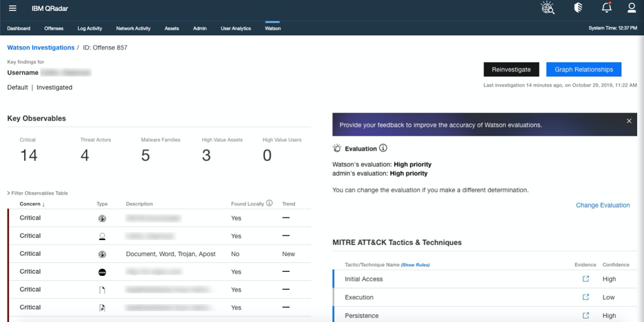Click the Description column header
Screen dimensions: 644x322
point(139,204)
